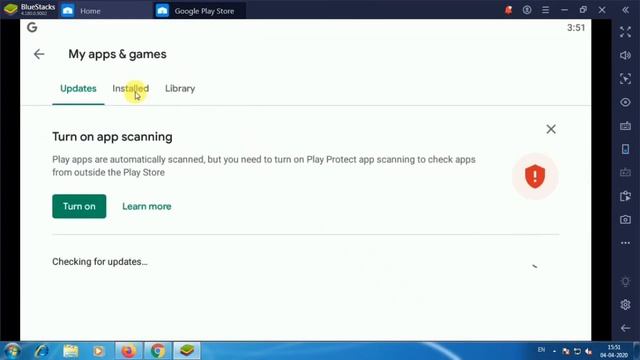Open BlueStacks settings gear
The image size is (640, 360).
(625, 304)
